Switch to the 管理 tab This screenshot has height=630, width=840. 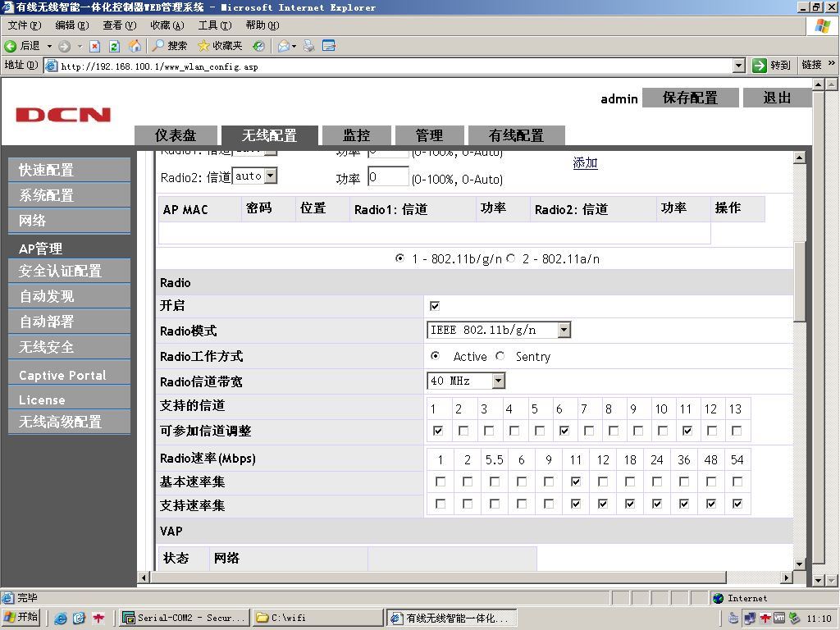point(429,135)
